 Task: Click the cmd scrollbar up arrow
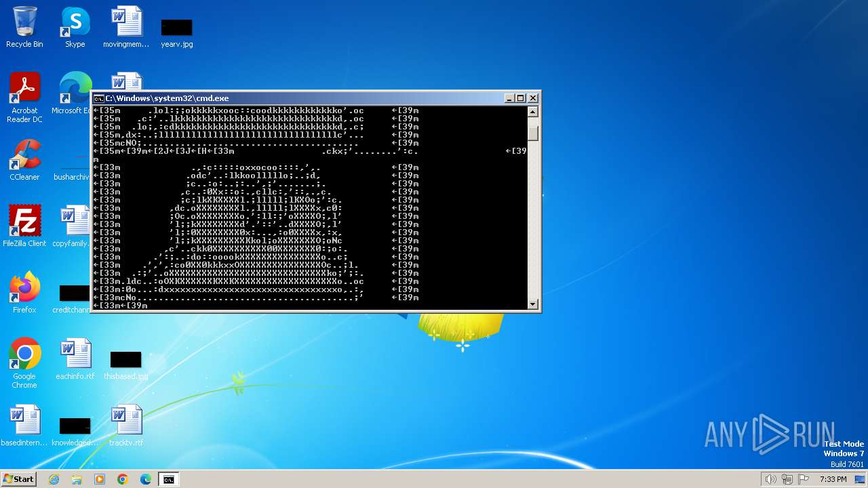click(533, 112)
